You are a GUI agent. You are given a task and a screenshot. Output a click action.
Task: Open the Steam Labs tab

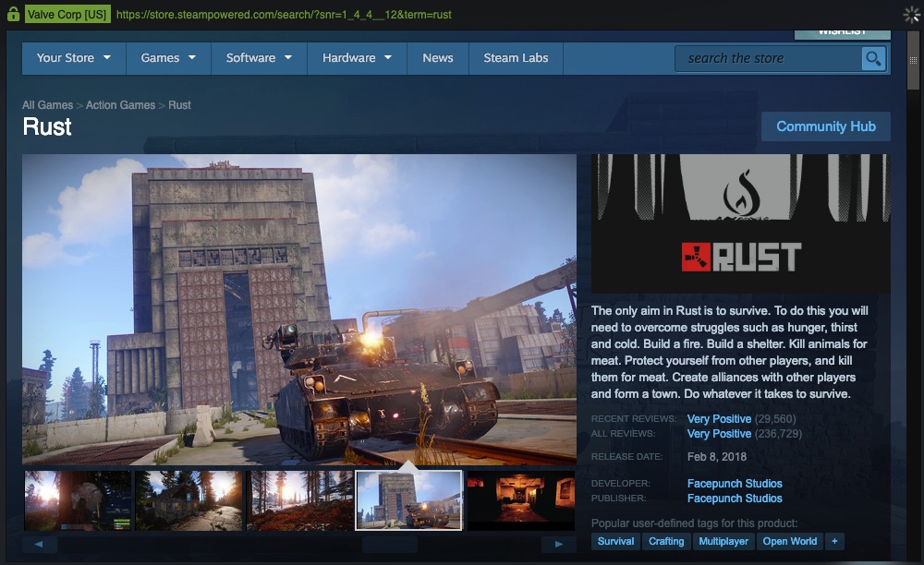point(516,58)
